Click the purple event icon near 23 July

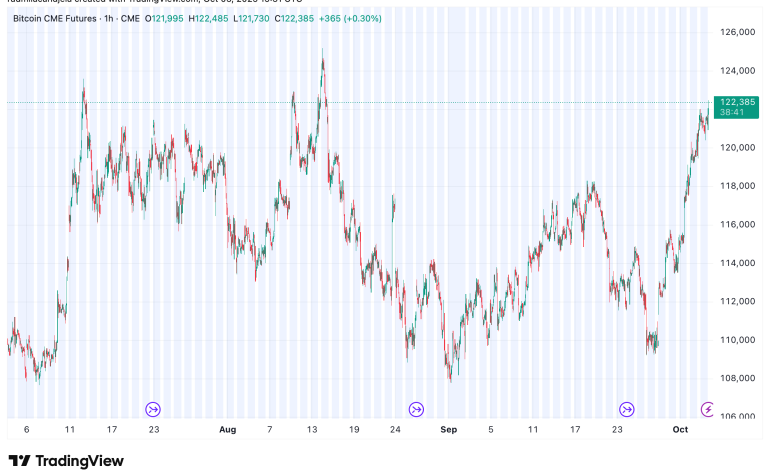(153, 409)
